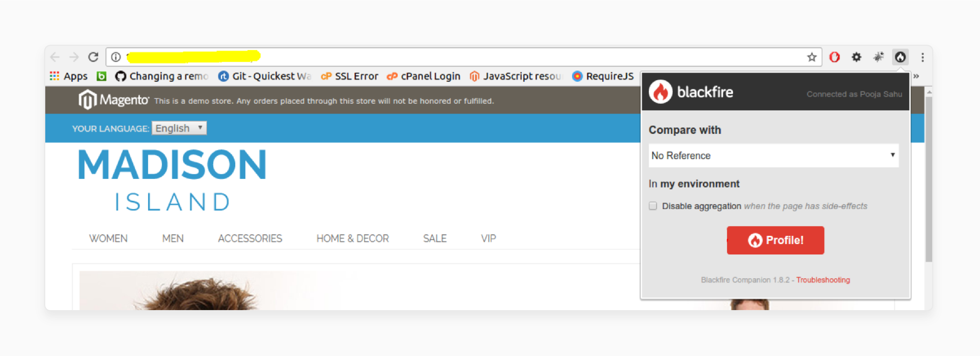Click the browser back arrow
Image resolution: width=980 pixels, height=356 pixels.
tap(55, 57)
